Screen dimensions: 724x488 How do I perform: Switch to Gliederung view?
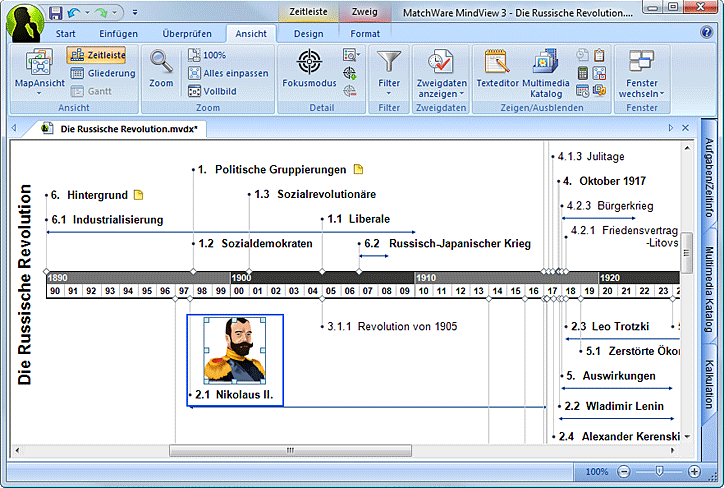[x=103, y=73]
